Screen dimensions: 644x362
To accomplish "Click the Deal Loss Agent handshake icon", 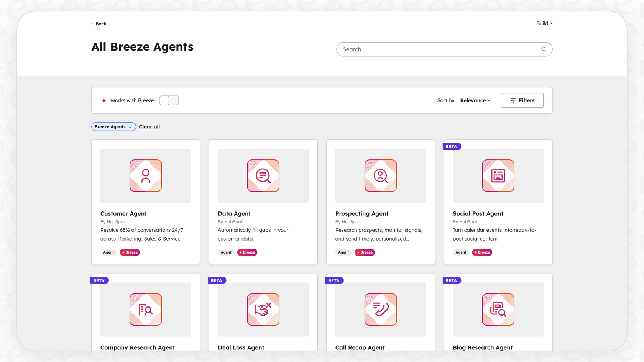I will click(x=263, y=310).
